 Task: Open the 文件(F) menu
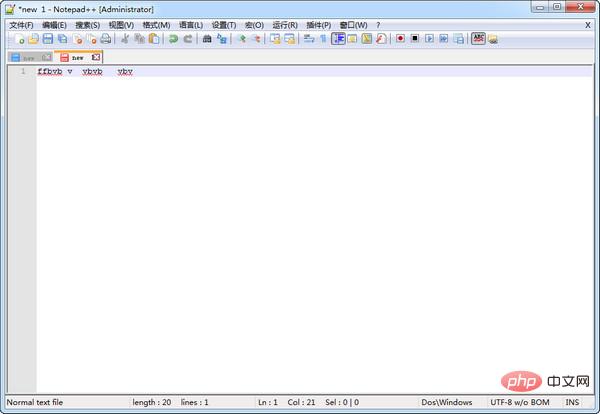click(x=21, y=24)
